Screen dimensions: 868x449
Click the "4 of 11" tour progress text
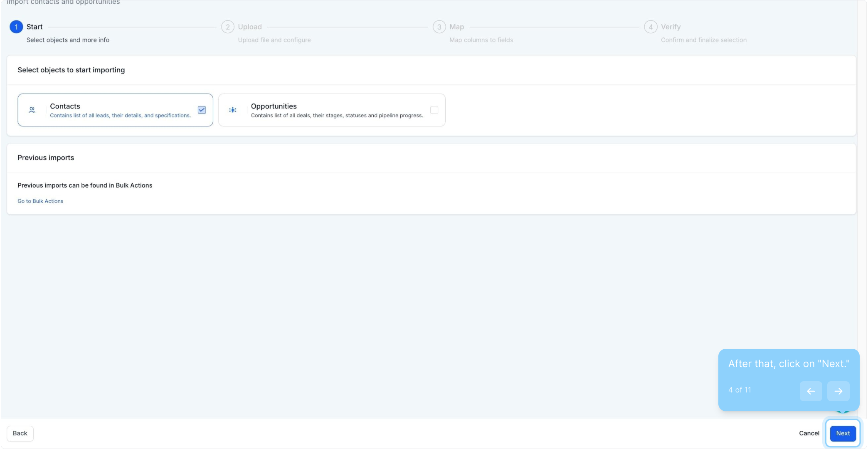pyautogui.click(x=740, y=390)
